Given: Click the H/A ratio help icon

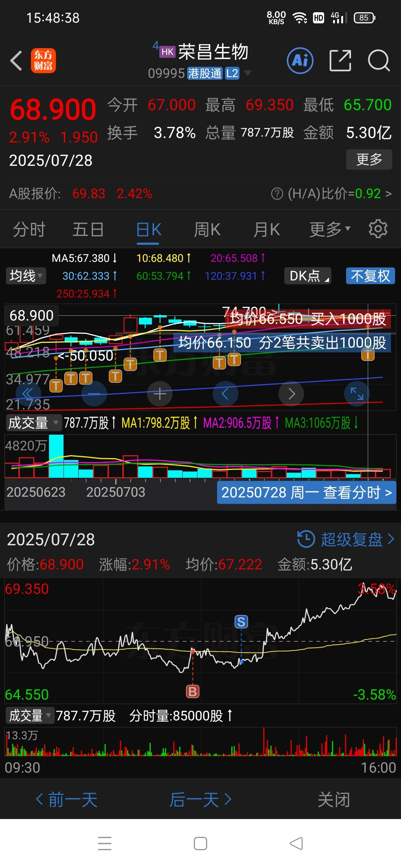Looking at the screenshot, I should (277, 193).
